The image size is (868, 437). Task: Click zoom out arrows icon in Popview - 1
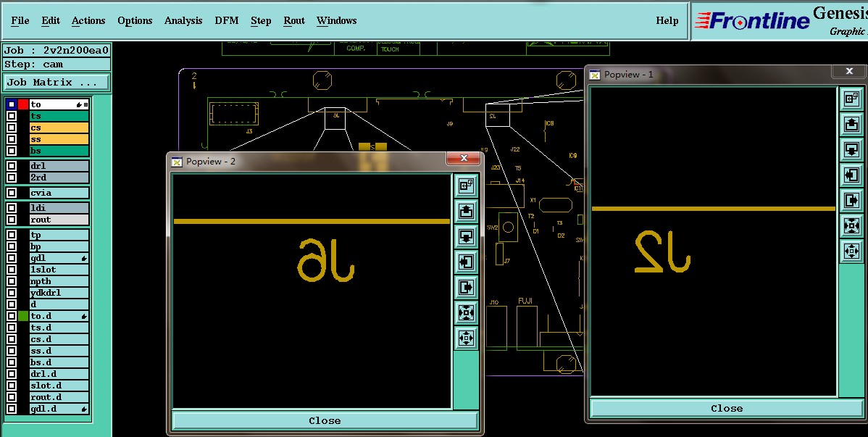coord(851,251)
